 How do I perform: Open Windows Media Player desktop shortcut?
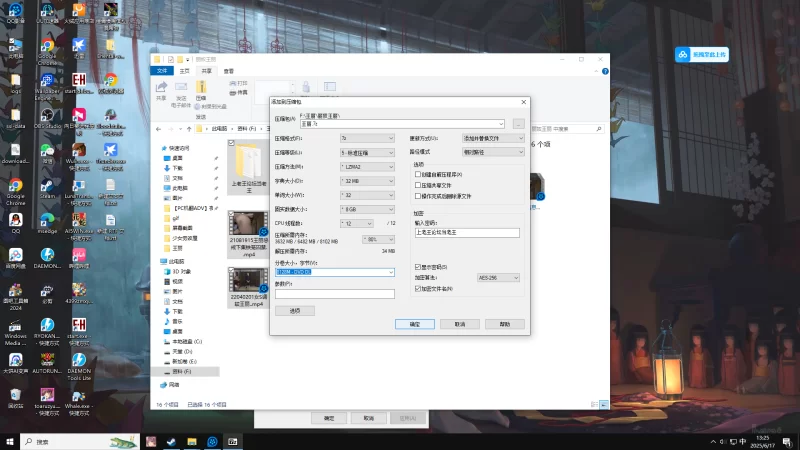point(15,332)
